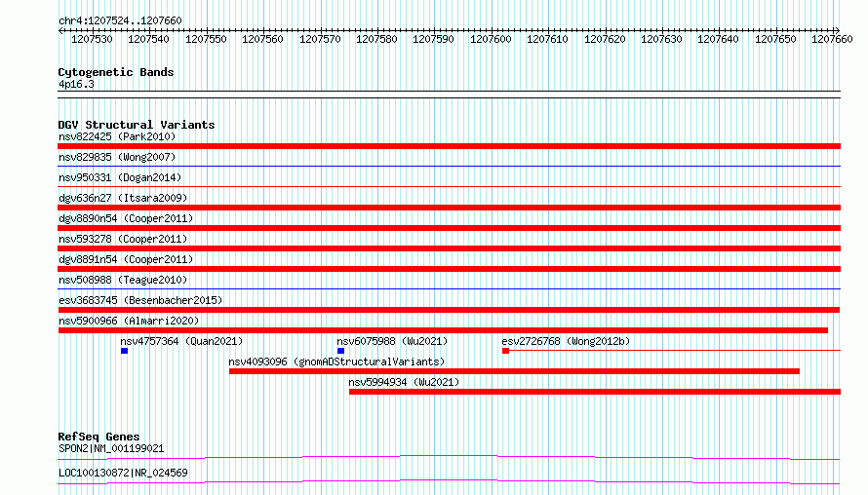
Task: Select the 4p16.3 cytogenetic band label
Action: tap(76, 85)
